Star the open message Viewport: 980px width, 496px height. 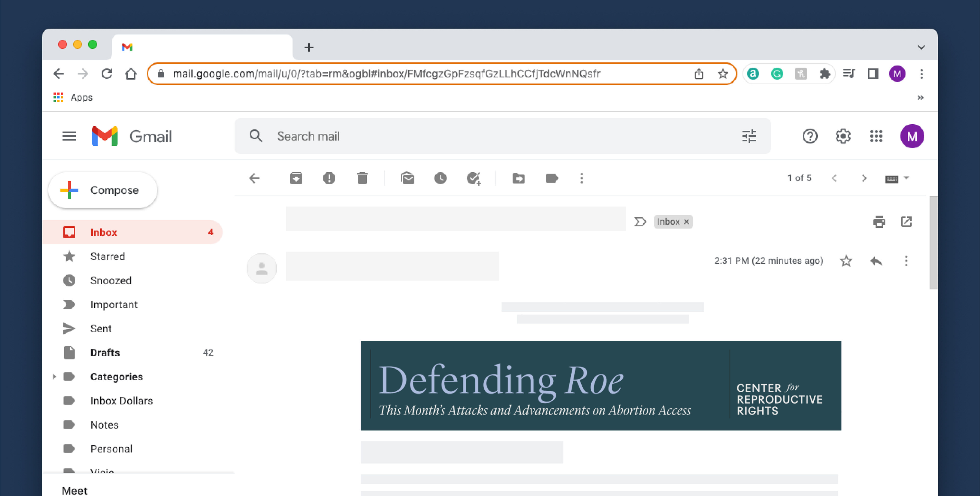tap(846, 261)
